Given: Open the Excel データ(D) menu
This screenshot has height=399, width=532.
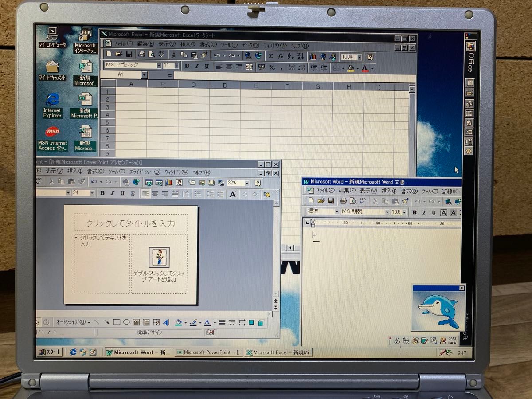Looking at the screenshot, I should (x=250, y=45).
